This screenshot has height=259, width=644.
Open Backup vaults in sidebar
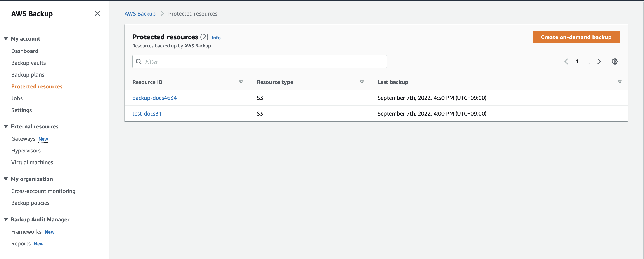(x=28, y=63)
